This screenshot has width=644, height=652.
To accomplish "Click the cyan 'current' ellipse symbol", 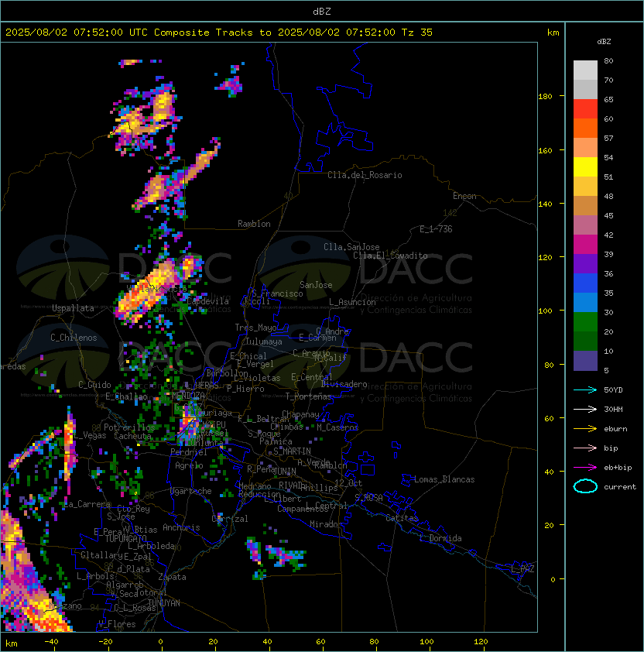I will pos(585,486).
